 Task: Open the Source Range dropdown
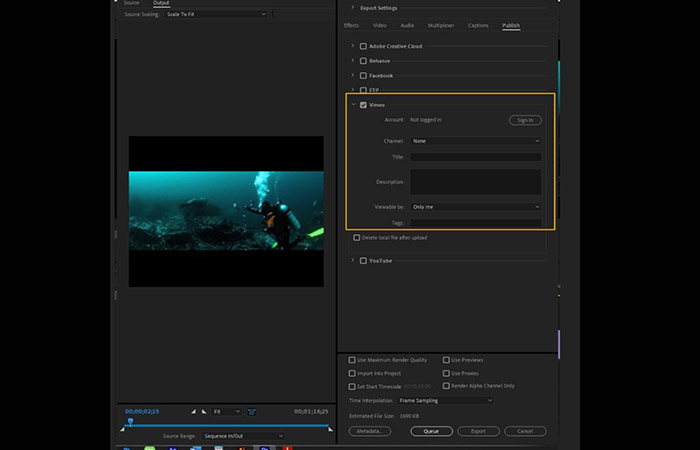click(243, 436)
